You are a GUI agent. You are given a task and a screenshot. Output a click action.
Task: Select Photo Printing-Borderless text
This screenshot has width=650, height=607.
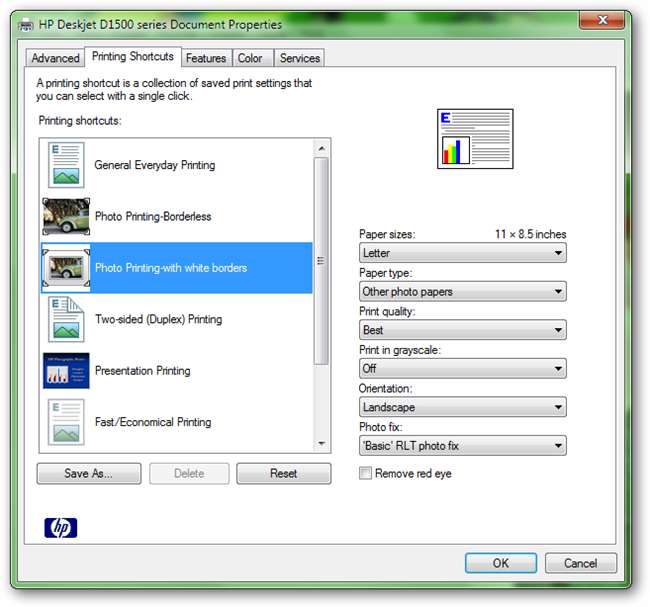coord(153,216)
